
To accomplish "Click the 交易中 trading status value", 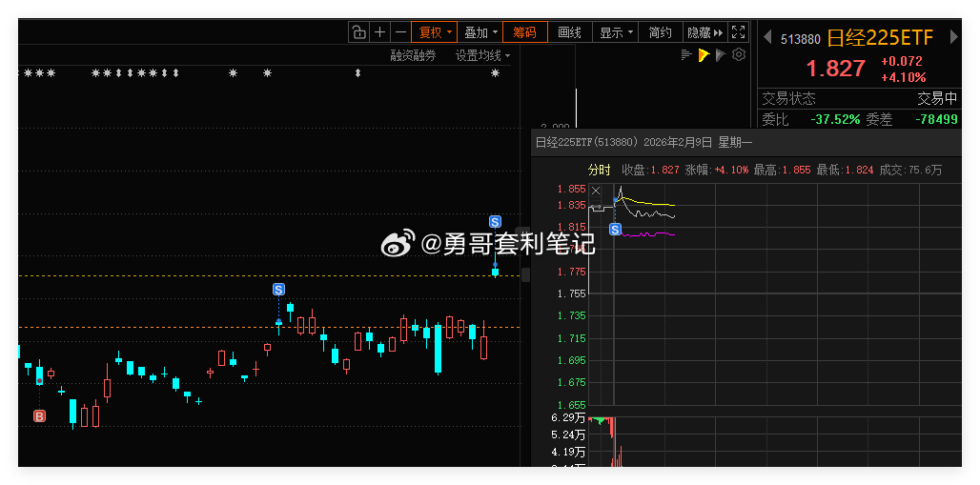I will click(x=937, y=99).
